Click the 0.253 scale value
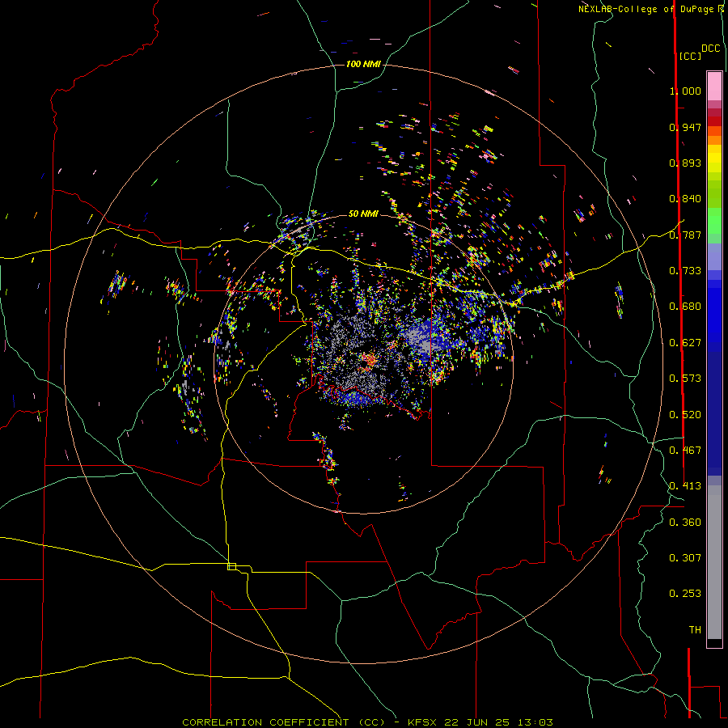The image size is (728, 728). click(x=685, y=594)
